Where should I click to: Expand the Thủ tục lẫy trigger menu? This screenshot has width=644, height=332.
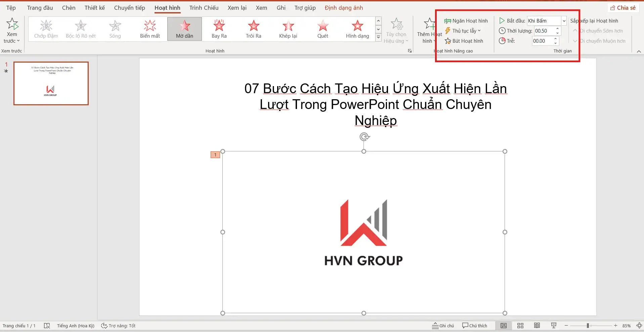tap(463, 31)
